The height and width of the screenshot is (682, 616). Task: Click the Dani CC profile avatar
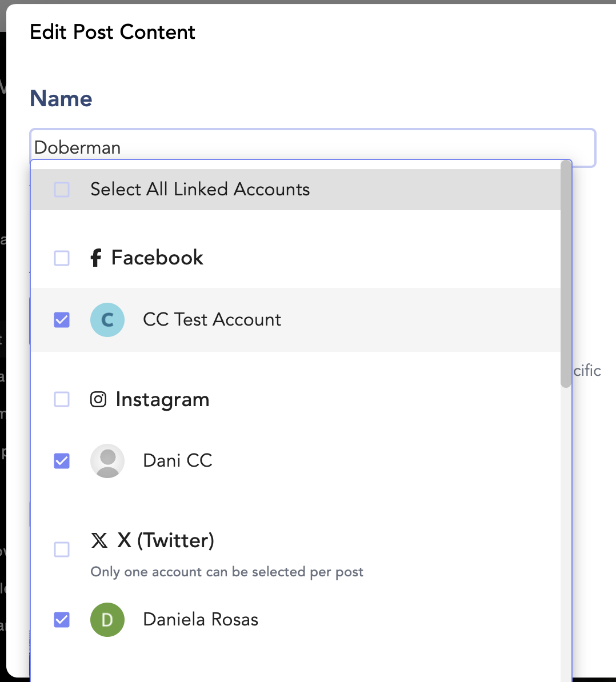click(x=107, y=460)
